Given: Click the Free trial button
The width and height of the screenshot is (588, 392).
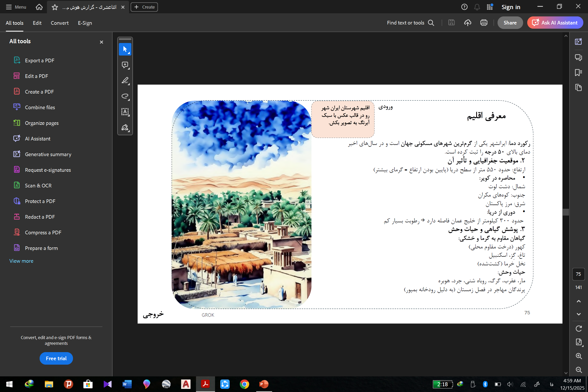Looking at the screenshot, I should pyautogui.click(x=56, y=358).
